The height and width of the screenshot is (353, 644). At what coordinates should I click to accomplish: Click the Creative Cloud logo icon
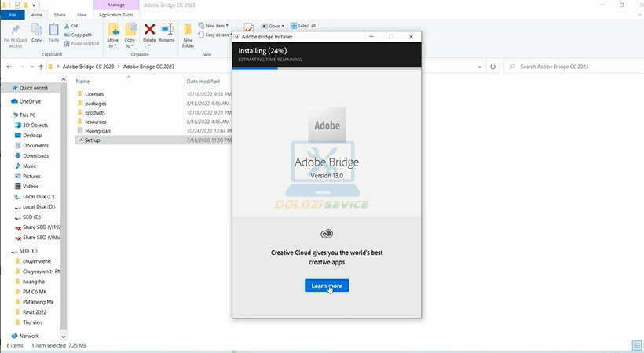(x=327, y=233)
